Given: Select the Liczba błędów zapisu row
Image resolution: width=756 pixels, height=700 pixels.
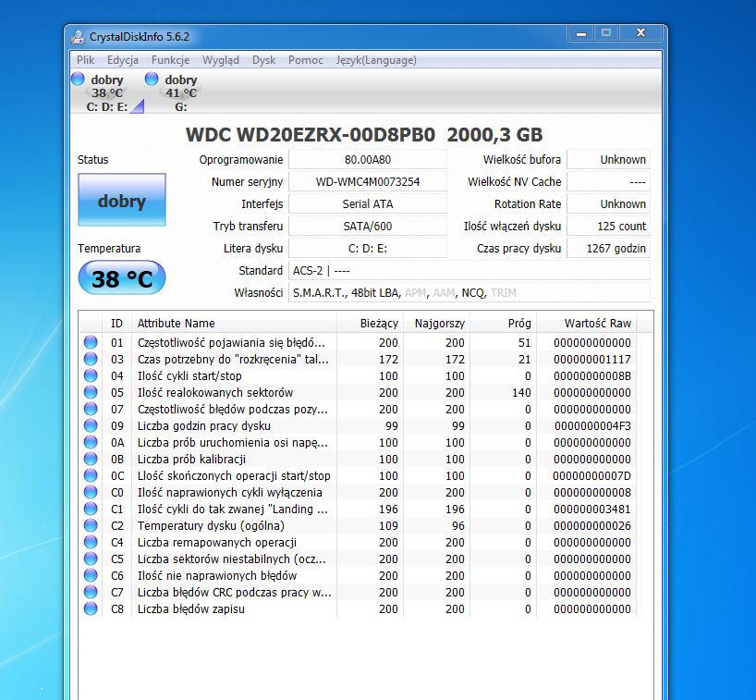Looking at the screenshot, I should click(358, 608).
